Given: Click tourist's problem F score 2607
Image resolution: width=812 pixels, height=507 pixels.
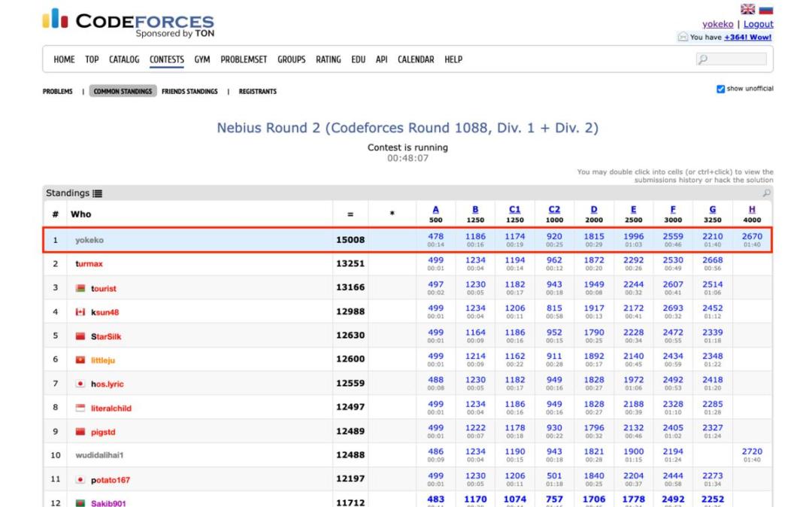Looking at the screenshot, I should [x=673, y=284].
